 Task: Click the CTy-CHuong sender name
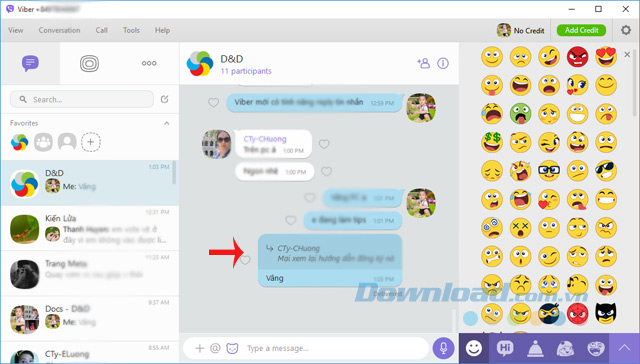[x=265, y=139]
